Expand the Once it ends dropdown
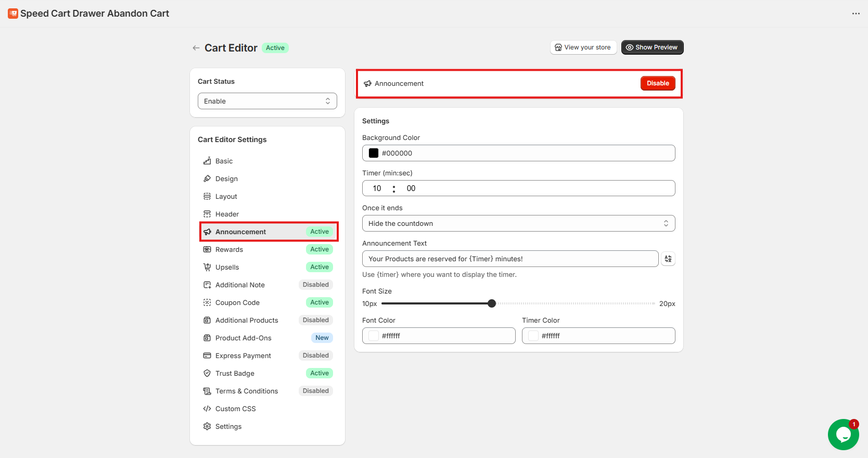868x458 pixels. 518,223
